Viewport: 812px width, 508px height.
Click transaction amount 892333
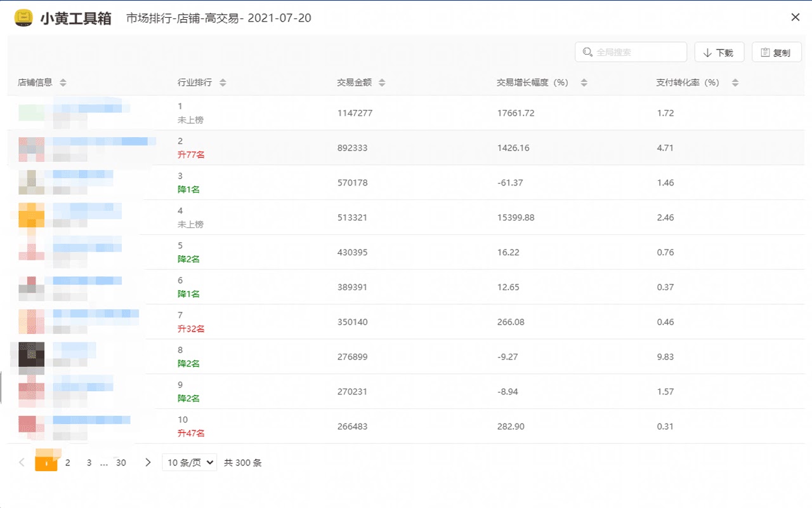352,148
